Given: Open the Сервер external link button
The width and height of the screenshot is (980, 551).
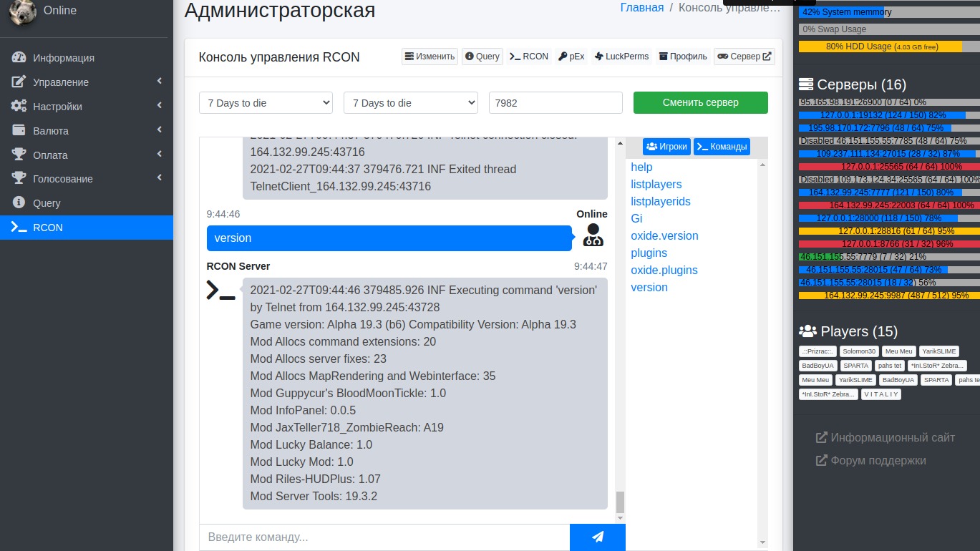Looking at the screenshot, I should coord(744,57).
